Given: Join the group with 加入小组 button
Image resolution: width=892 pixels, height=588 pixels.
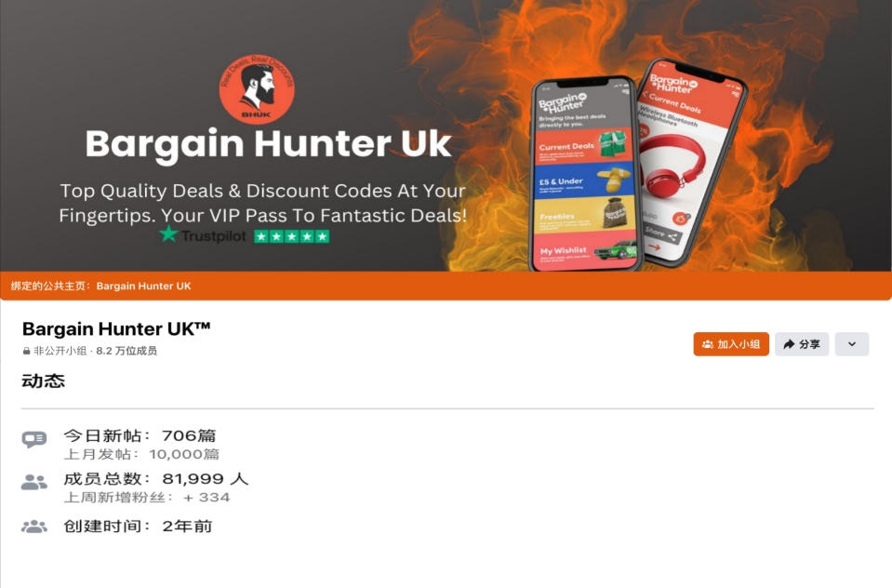Looking at the screenshot, I should [x=731, y=344].
